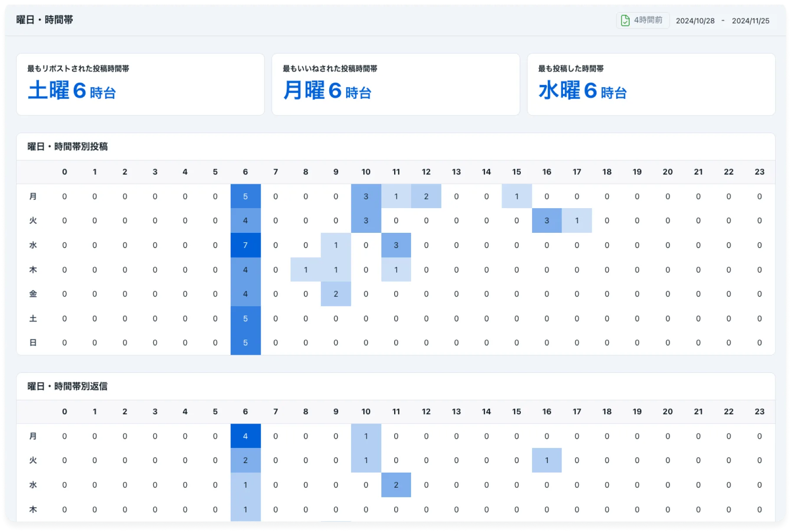Select replies cell 月 hour 10 value 1

366,436
